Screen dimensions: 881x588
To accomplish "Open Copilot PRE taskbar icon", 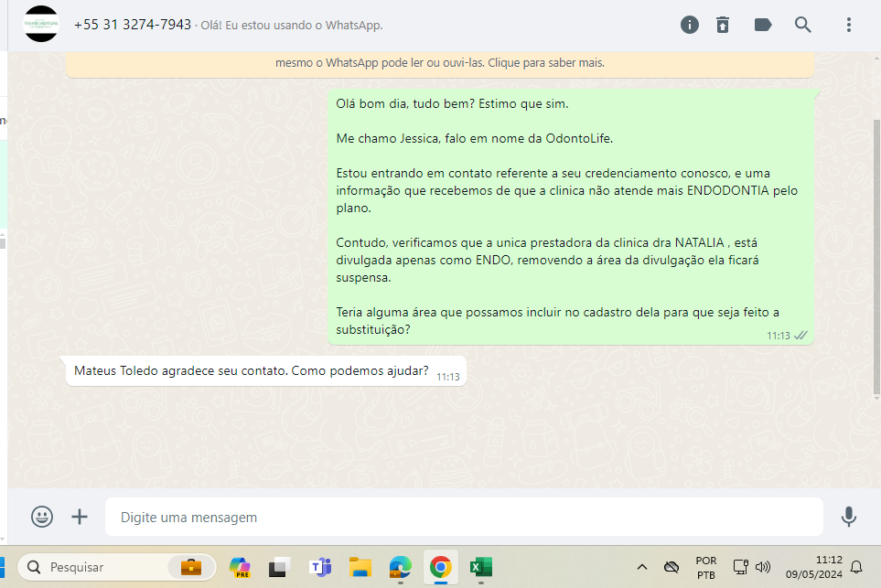I will 241,567.
